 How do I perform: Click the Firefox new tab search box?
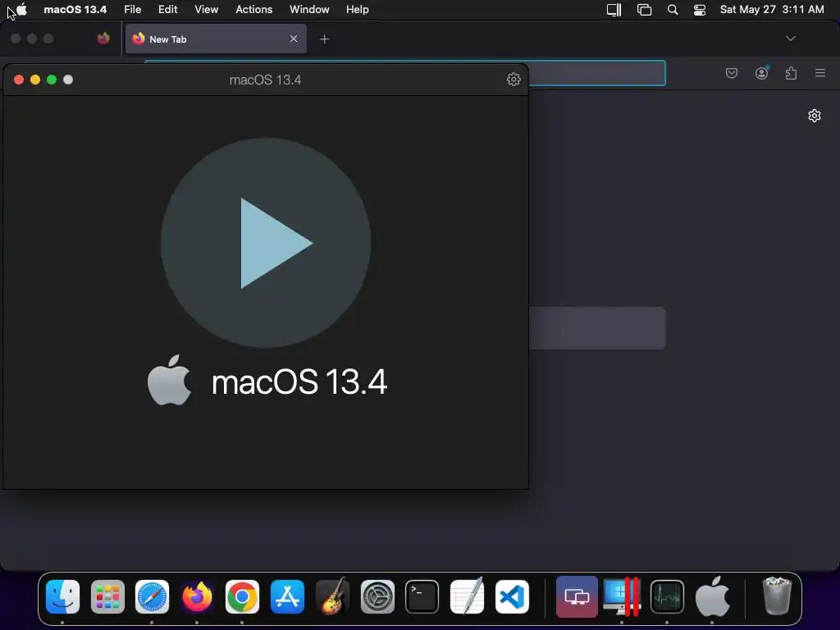click(x=597, y=328)
